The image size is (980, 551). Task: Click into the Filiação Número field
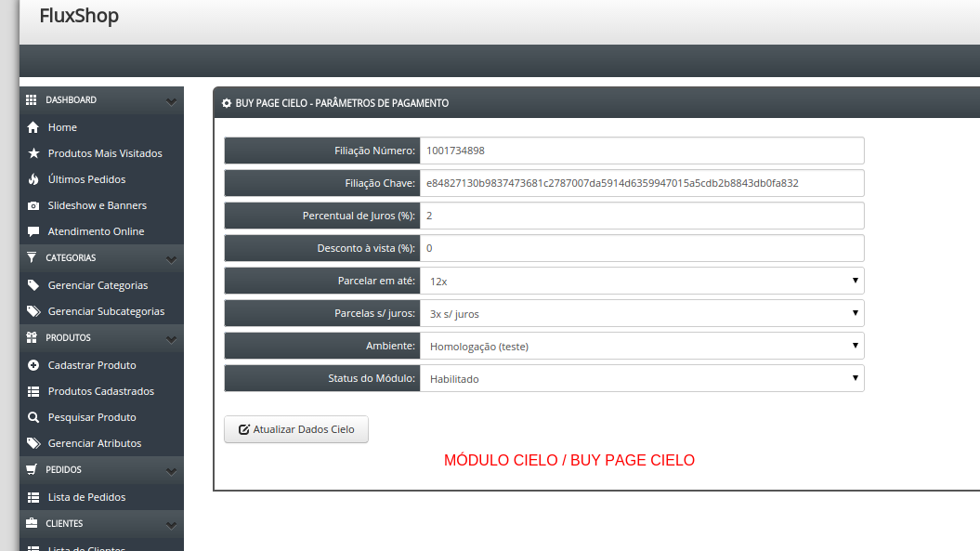(x=642, y=151)
